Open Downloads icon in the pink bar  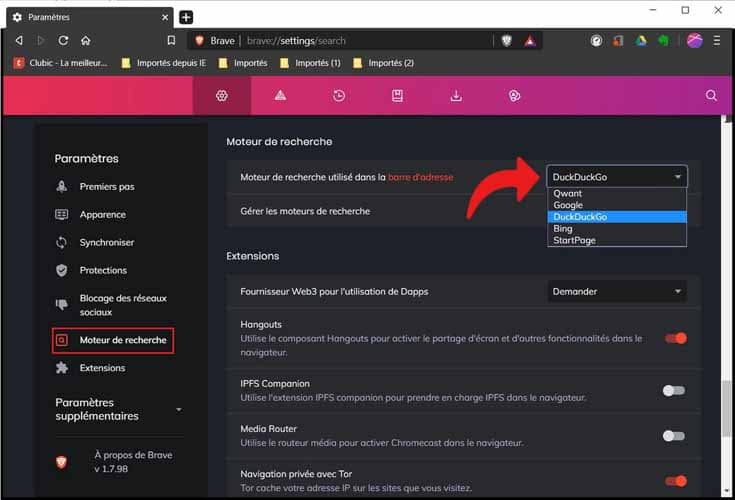click(x=456, y=96)
